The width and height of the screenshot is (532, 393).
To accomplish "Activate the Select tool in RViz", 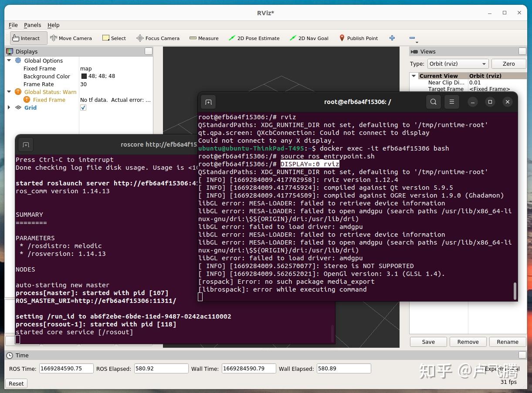I will click(114, 38).
